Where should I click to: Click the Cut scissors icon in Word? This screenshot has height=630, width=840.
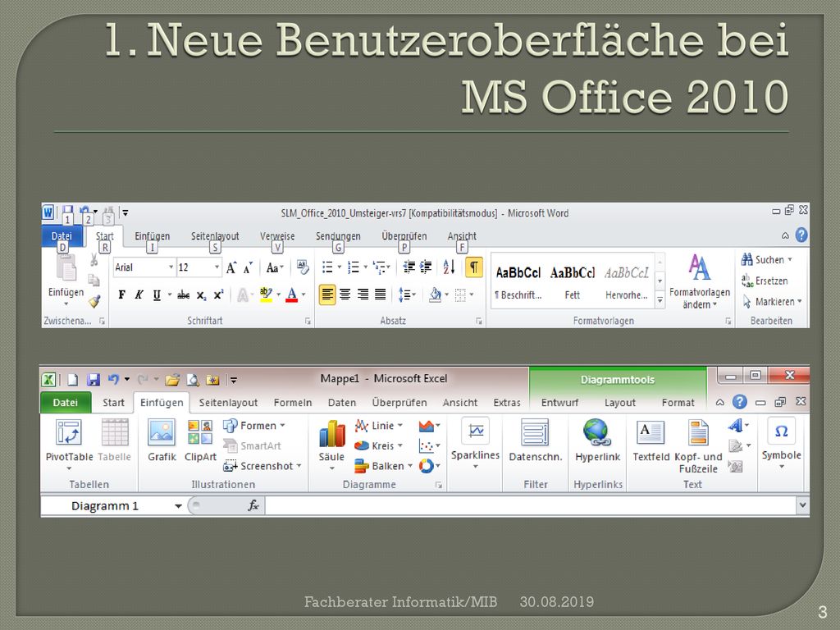coord(94,260)
